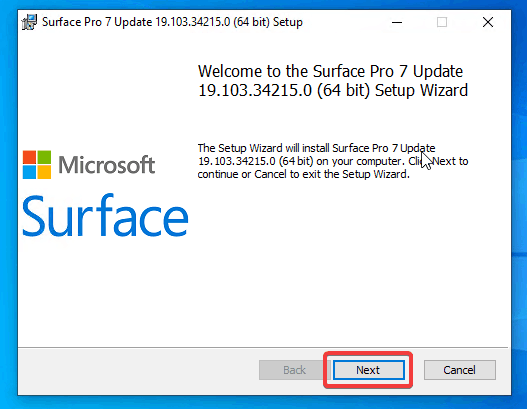Click the window title text in title bar
527x409 pixels.
tap(172, 22)
